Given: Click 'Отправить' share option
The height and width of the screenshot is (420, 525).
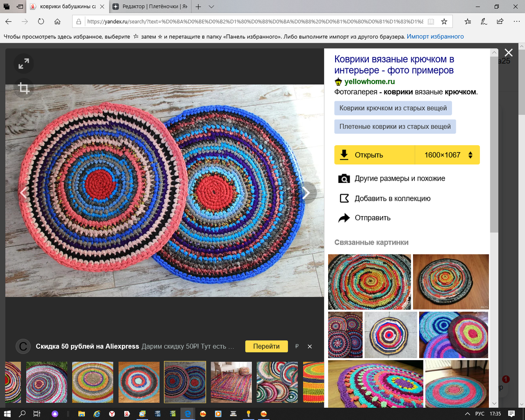Looking at the screenshot, I should pos(373,218).
